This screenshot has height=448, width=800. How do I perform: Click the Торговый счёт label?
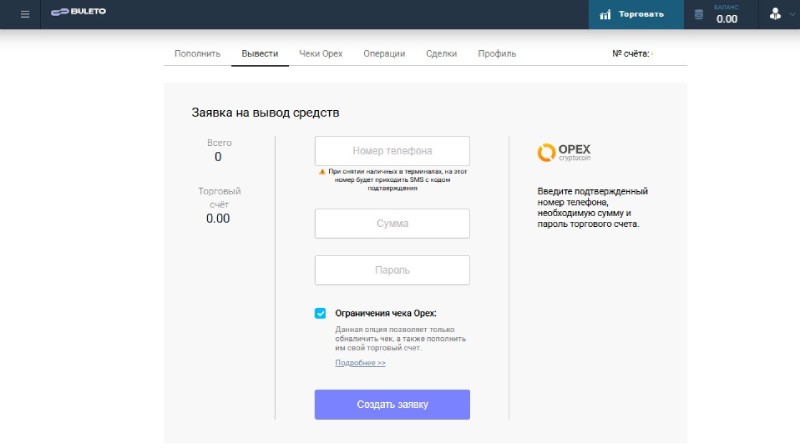219,198
